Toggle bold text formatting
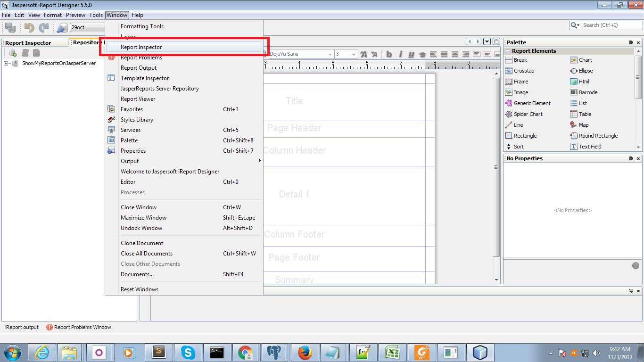 388,54
